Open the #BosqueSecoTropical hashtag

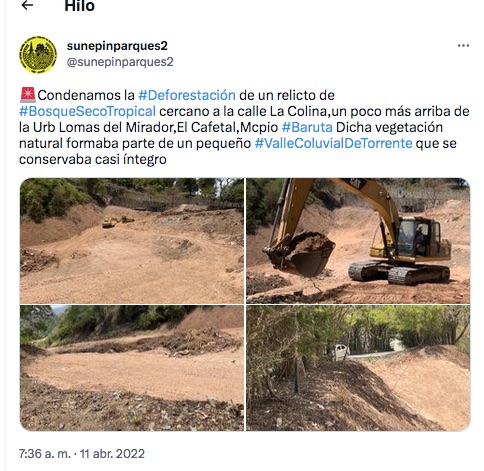87,111
